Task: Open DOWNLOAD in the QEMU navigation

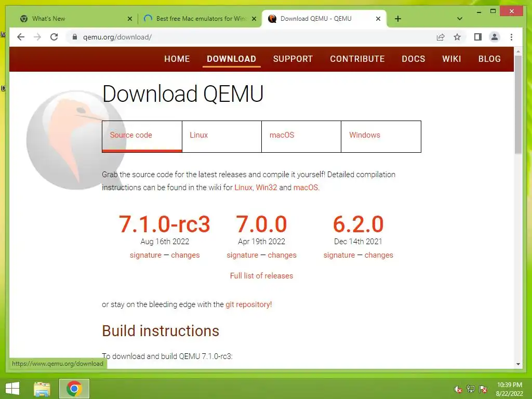Action: tap(231, 59)
